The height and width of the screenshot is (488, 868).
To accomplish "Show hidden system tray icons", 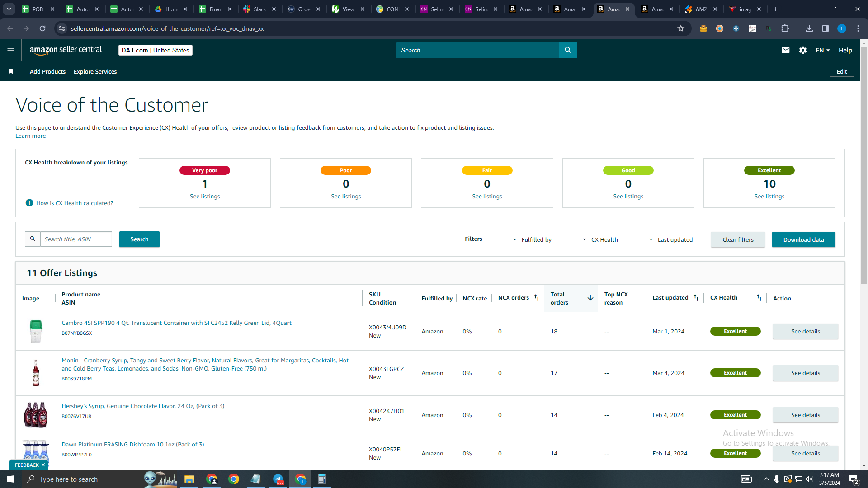I will (x=766, y=479).
